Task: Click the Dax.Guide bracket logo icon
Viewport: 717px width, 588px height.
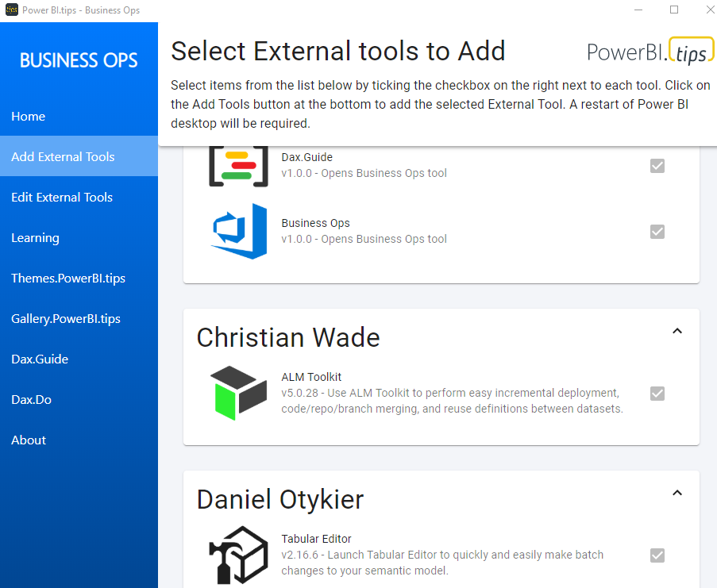Action: tap(238, 167)
